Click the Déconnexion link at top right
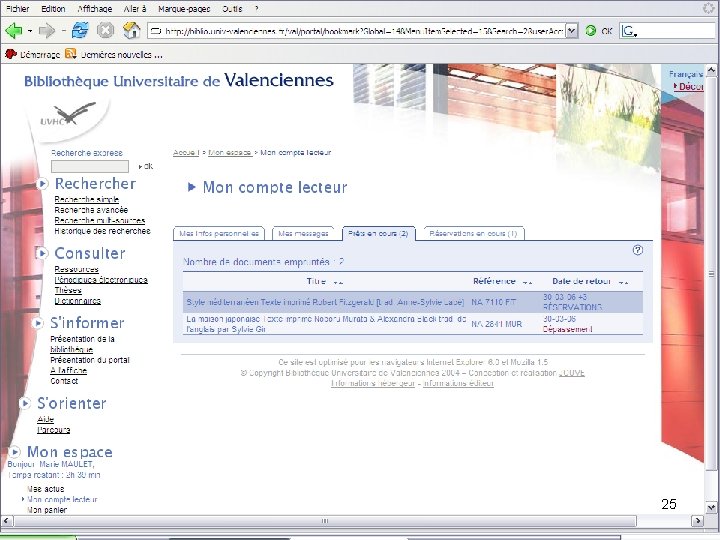720x540 pixels. 689,86
